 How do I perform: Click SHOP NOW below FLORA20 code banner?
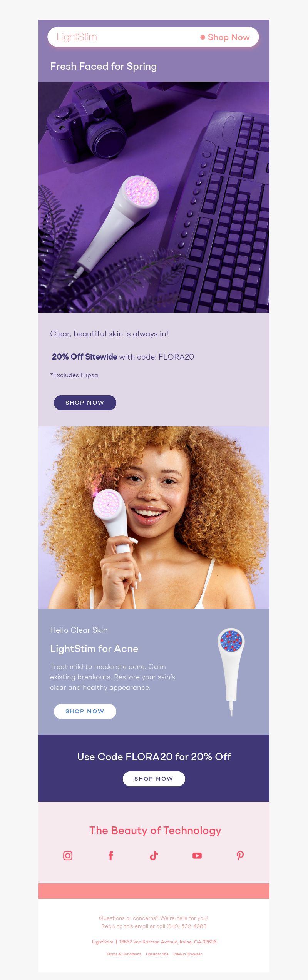click(x=154, y=779)
